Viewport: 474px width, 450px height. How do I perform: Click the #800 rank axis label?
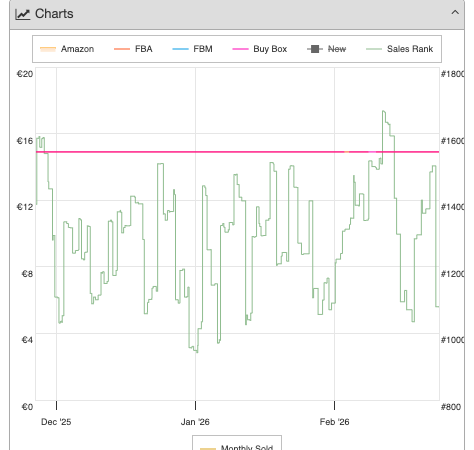pyautogui.click(x=451, y=407)
